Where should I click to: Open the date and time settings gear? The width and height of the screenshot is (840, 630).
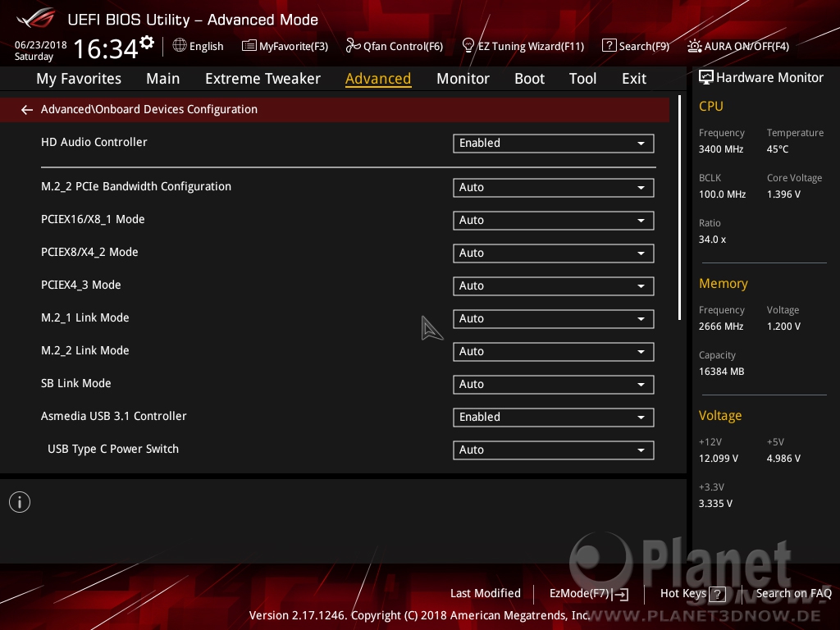[x=147, y=43]
